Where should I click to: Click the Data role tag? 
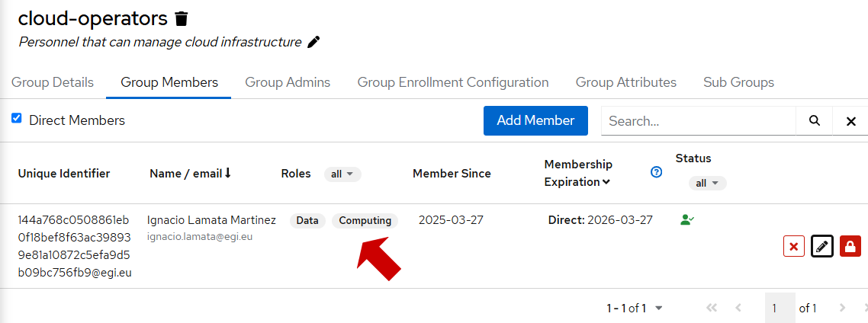(x=307, y=221)
